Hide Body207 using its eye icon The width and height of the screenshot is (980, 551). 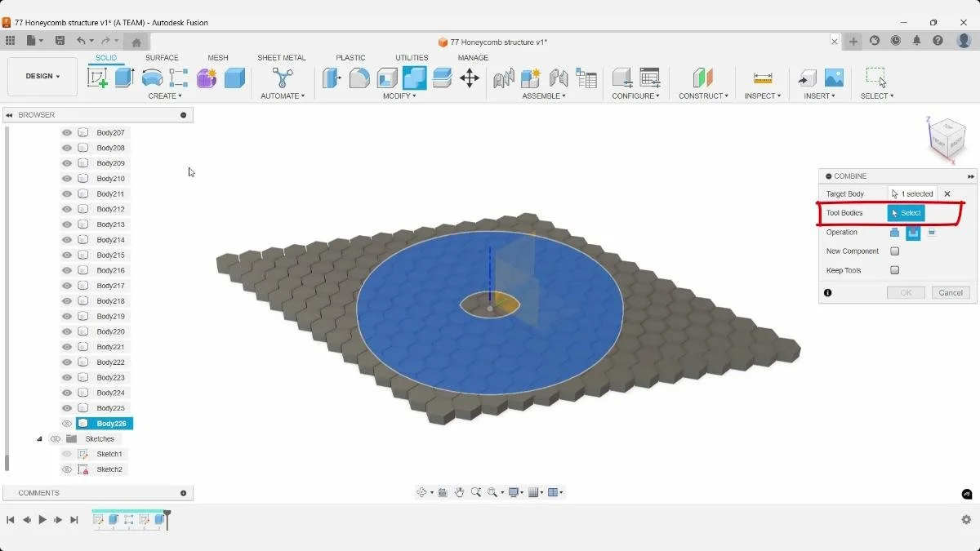(67, 132)
